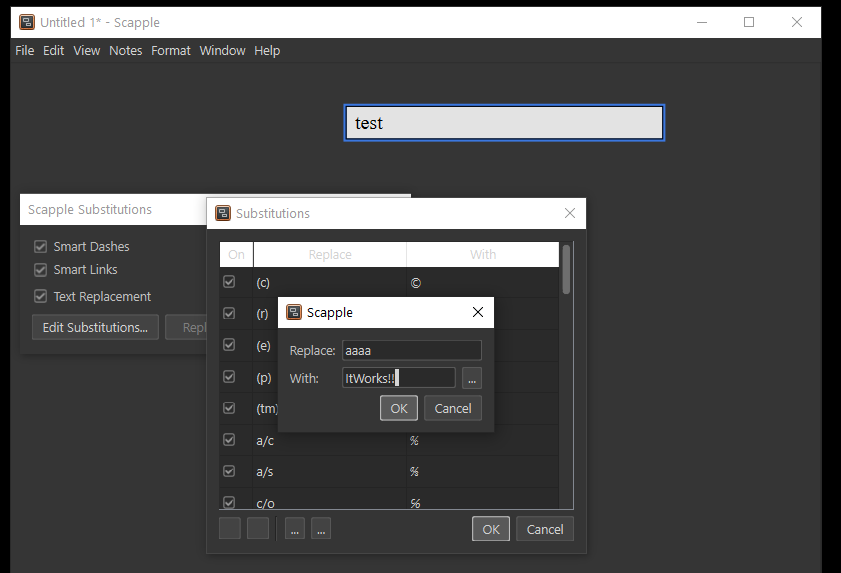The height and width of the screenshot is (573, 841).
Task: Minimize the main Scapple window
Action: pos(702,22)
